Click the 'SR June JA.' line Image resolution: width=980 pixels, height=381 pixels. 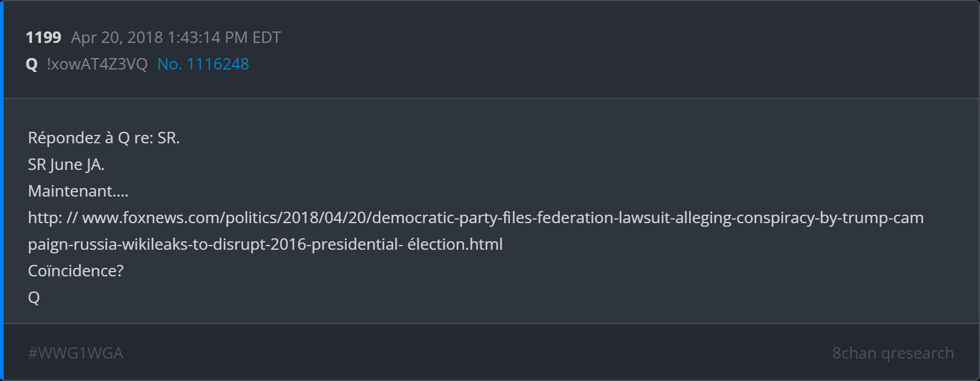(x=66, y=164)
